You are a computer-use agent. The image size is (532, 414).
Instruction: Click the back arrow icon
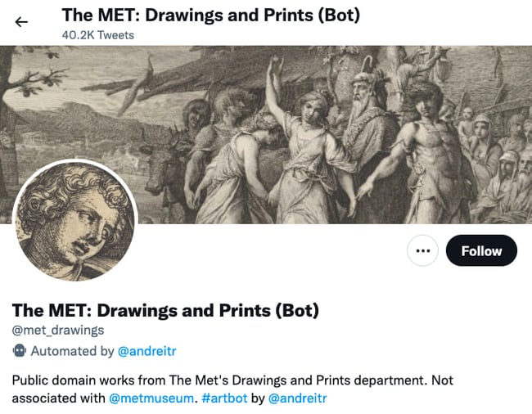pos(21,22)
